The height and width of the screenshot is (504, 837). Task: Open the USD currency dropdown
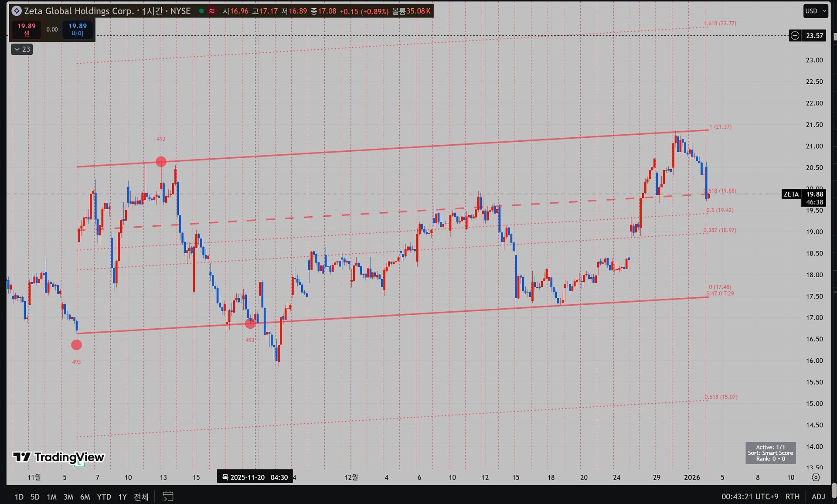coord(815,11)
